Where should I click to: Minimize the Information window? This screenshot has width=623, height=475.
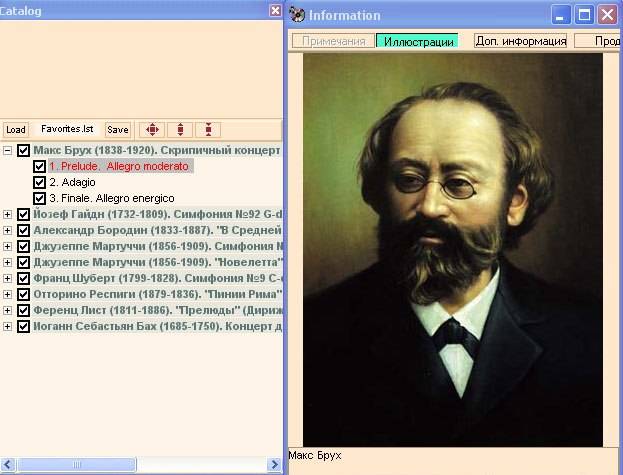click(x=561, y=15)
